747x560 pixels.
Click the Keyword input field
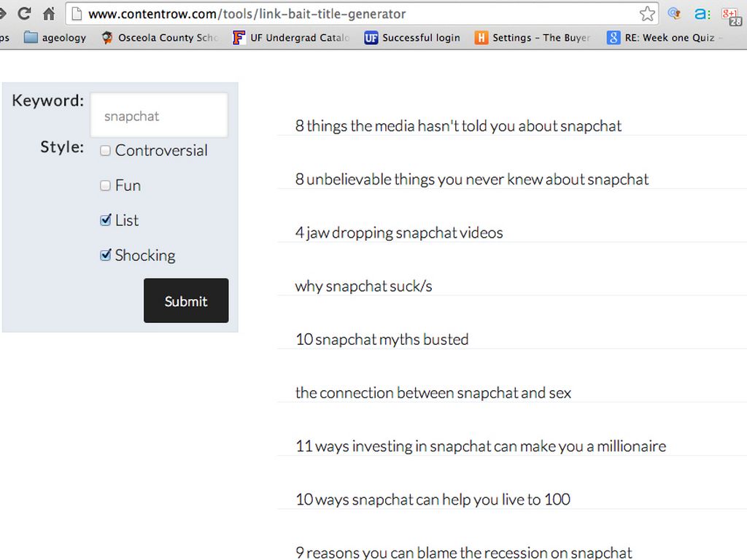coord(159,116)
